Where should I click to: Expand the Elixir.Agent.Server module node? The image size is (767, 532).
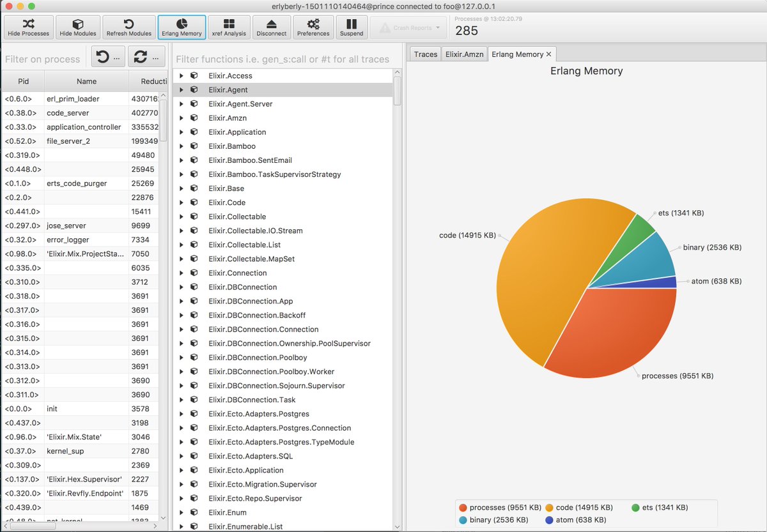[182, 103]
